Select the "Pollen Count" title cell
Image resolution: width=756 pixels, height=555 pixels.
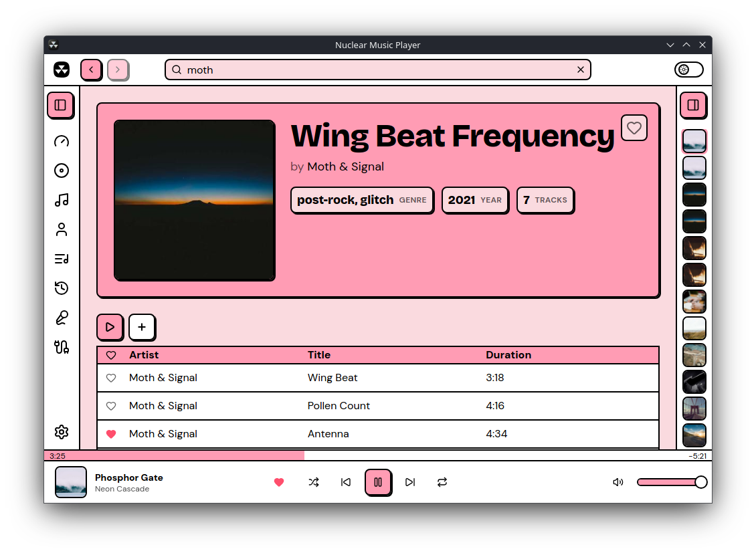[x=339, y=406]
